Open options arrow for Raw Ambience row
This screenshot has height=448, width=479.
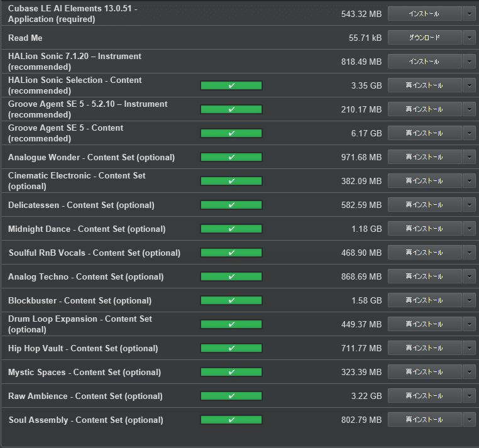tap(469, 396)
